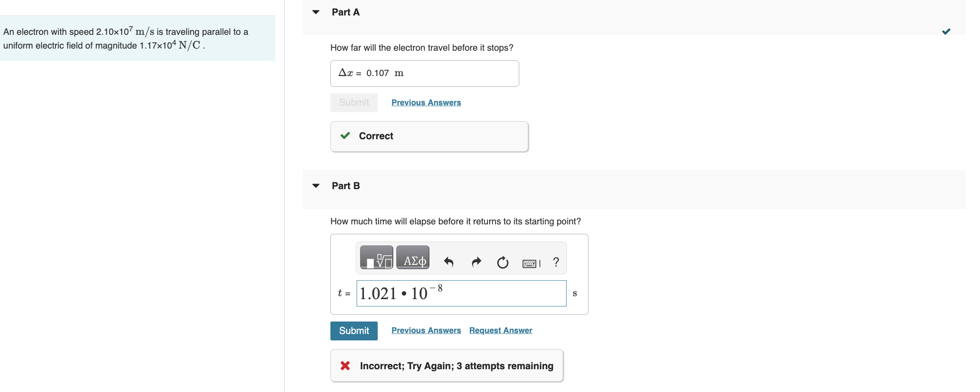Click the Δx answer box in Part A

(x=425, y=73)
